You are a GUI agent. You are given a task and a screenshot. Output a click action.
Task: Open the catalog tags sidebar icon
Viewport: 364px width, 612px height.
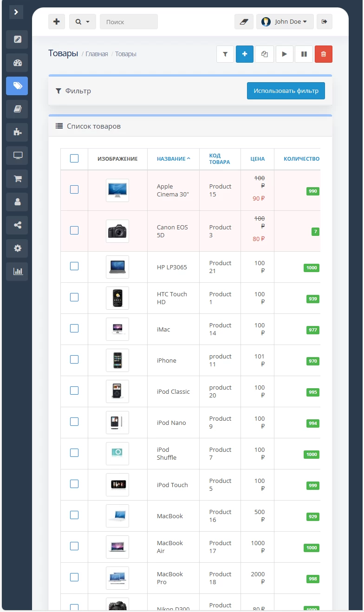[x=17, y=86]
